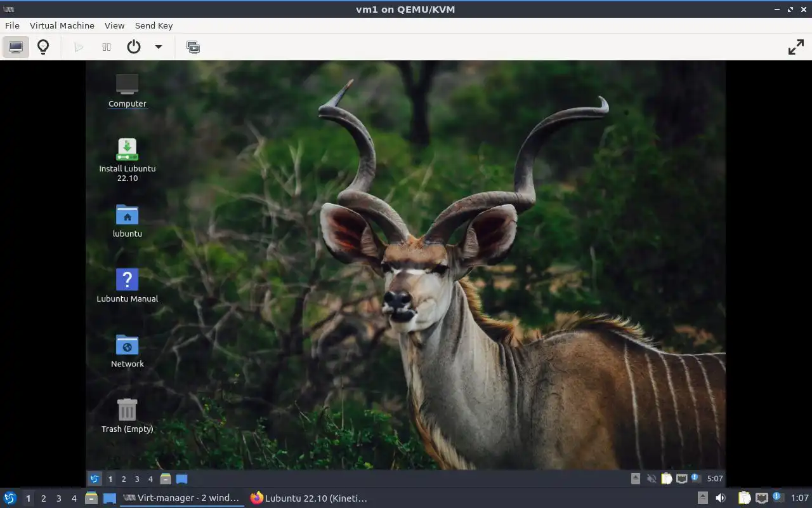This screenshot has height=508, width=812.
Task: Open the manage VM snapshots icon
Action: coord(193,47)
